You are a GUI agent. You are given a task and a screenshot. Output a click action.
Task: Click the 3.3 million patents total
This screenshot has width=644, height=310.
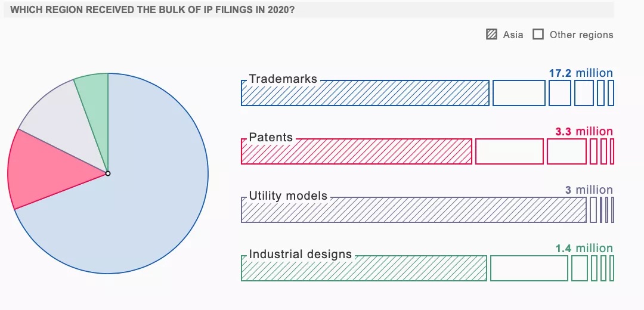(x=584, y=132)
